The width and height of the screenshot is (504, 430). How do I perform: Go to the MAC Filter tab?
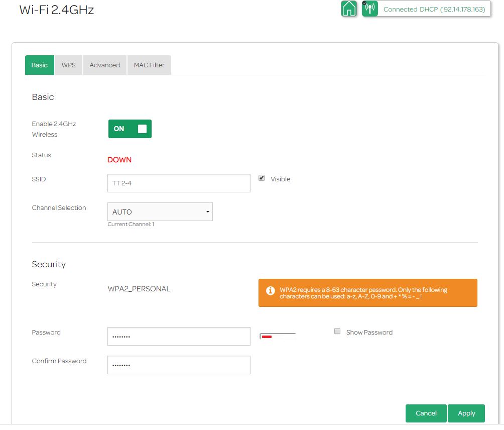tap(149, 65)
